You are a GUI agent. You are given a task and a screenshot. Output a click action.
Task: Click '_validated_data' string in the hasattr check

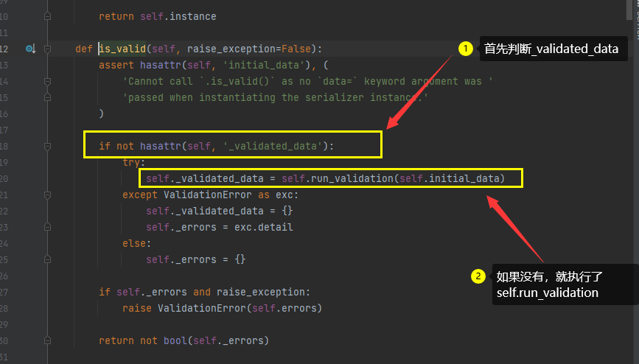tap(273, 146)
